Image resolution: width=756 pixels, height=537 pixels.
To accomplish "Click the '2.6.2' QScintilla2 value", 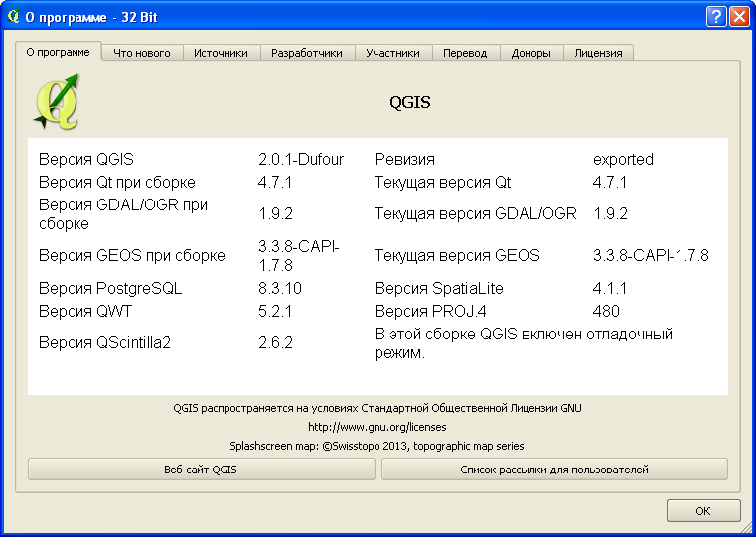I will pos(276,342).
